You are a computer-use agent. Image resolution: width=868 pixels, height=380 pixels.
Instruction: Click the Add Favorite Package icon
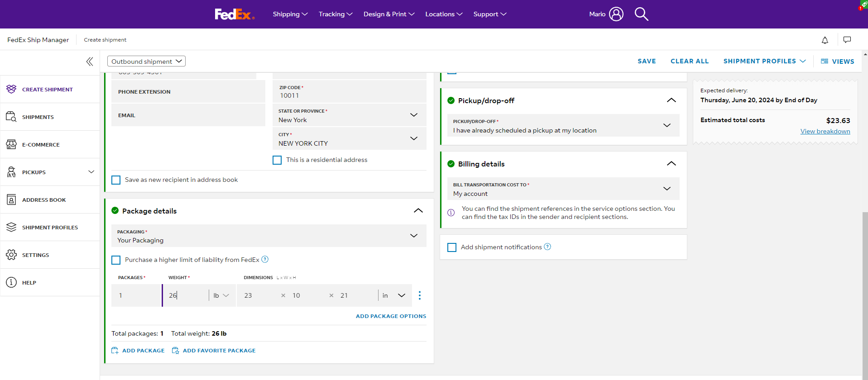[176, 351]
